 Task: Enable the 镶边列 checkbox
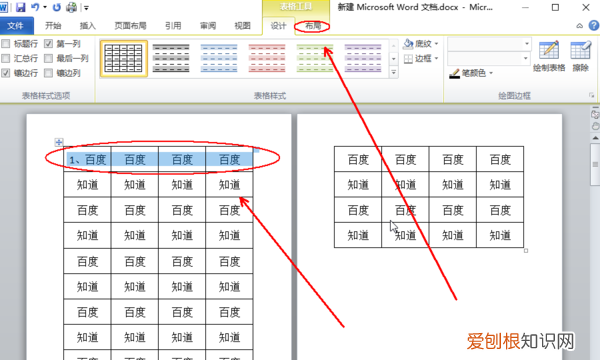pyautogui.click(x=48, y=73)
